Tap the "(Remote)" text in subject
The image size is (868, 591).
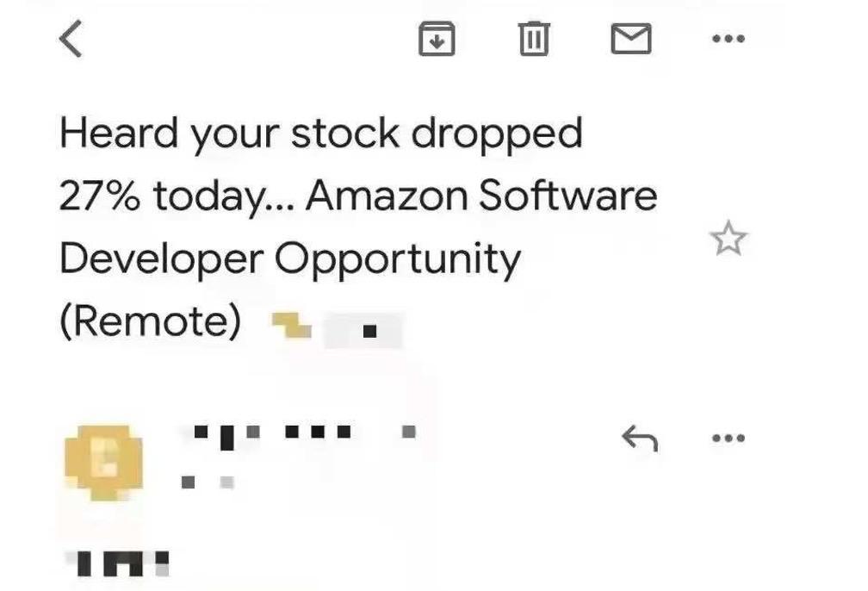tap(150, 321)
